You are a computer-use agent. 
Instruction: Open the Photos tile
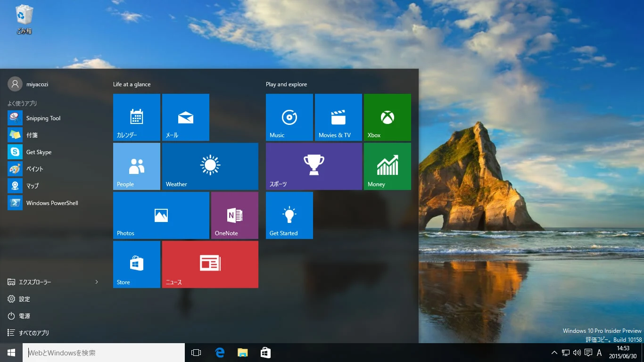pos(161,215)
